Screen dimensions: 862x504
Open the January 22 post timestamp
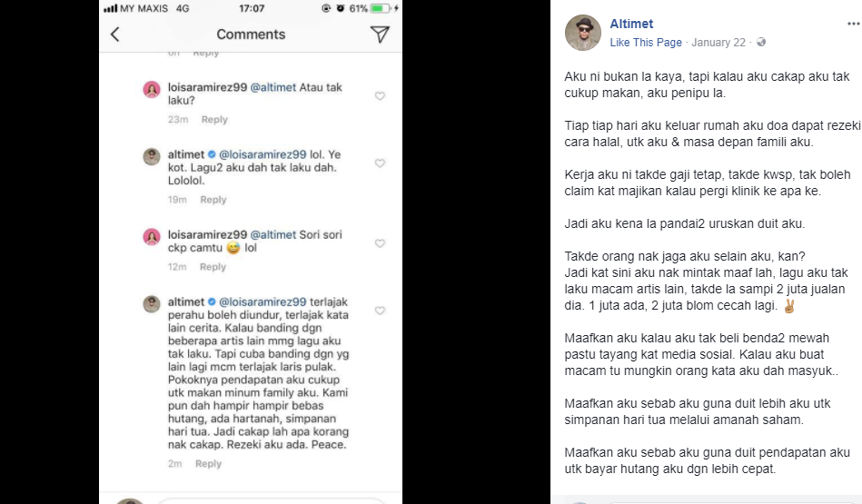point(718,43)
